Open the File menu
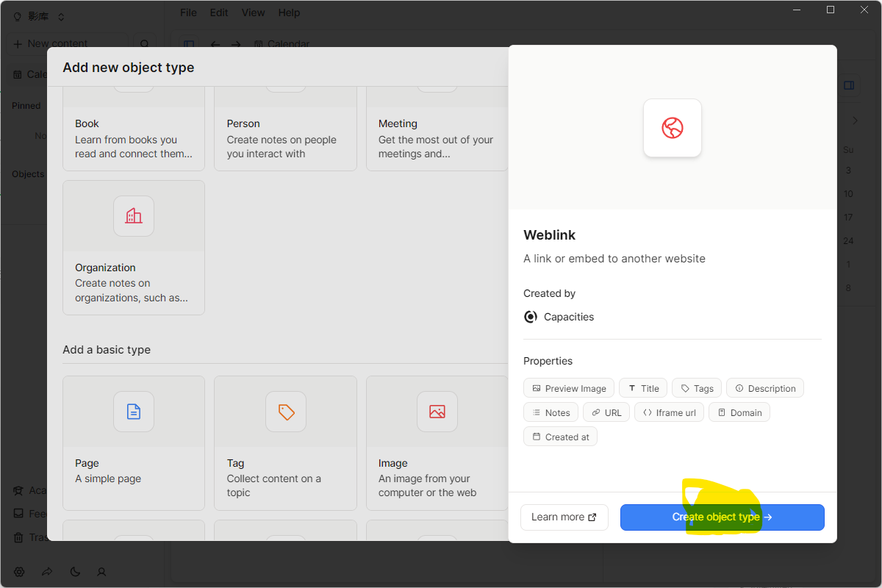Viewport: 882px width, 588px height. [188, 12]
